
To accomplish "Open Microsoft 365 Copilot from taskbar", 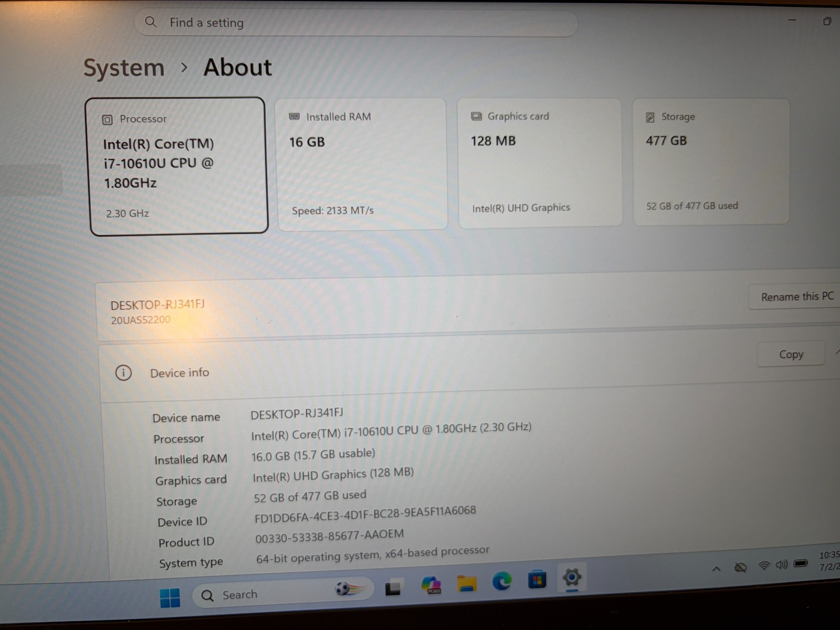I will pyautogui.click(x=432, y=585).
